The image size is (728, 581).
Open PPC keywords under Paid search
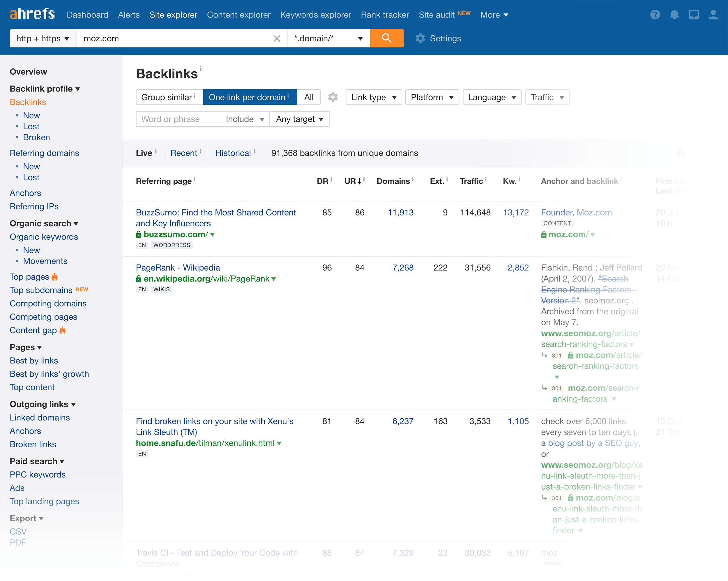pyautogui.click(x=38, y=475)
